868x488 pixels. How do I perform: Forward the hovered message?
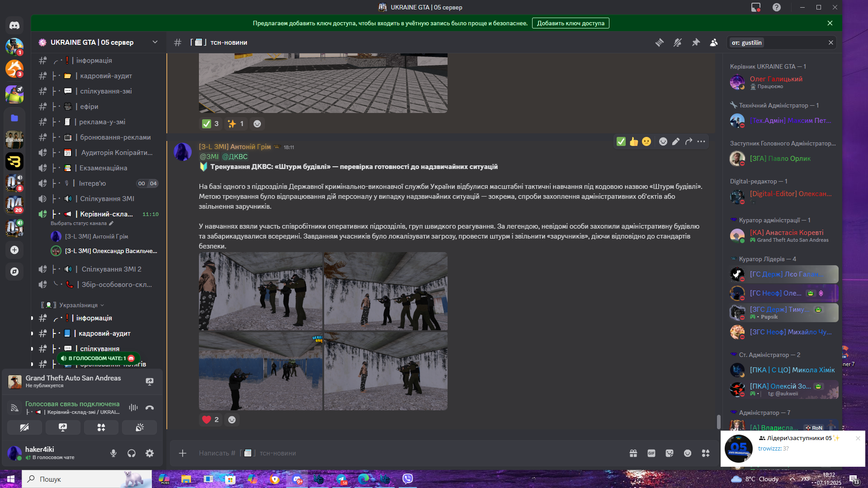pos(689,142)
